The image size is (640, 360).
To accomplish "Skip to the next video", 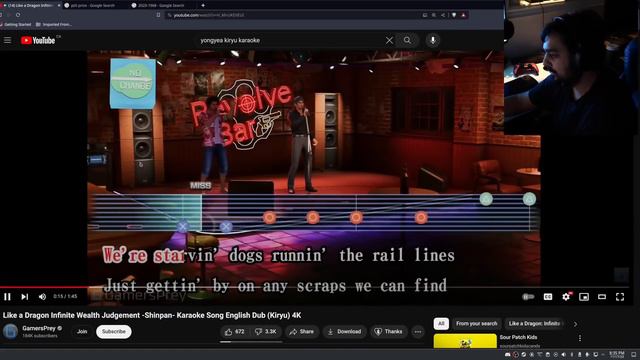I will coord(25,297).
